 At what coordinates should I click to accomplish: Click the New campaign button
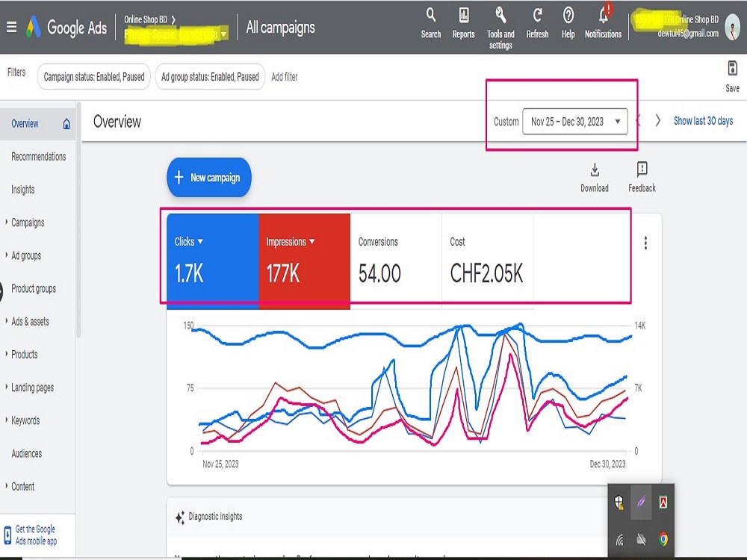208,177
